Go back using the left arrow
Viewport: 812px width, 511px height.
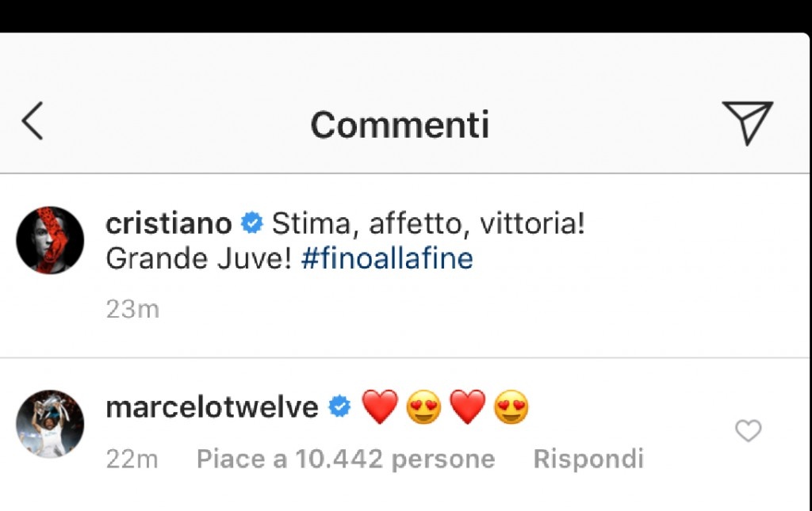coord(32,120)
